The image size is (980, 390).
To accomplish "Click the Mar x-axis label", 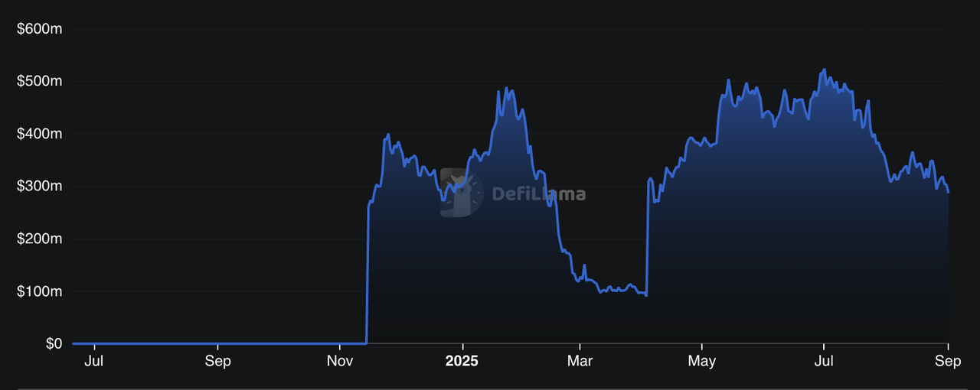I will [x=580, y=360].
